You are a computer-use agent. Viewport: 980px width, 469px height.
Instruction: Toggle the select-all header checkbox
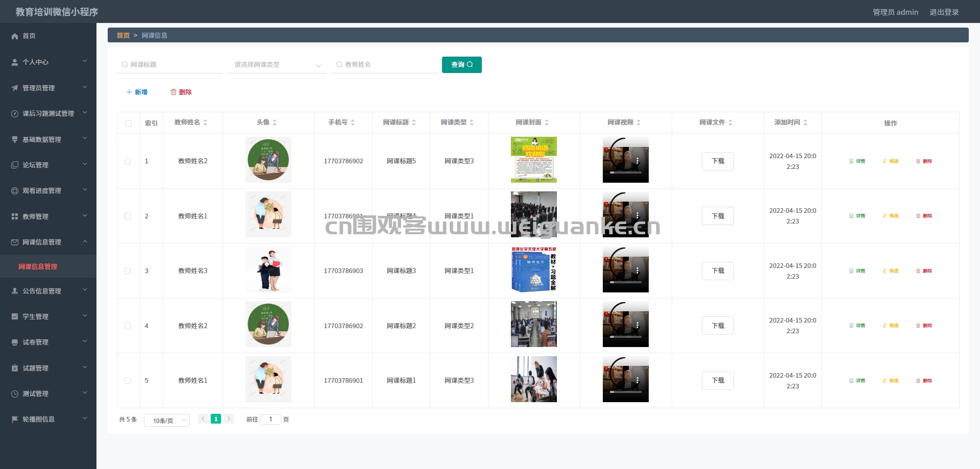(x=128, y=123)
